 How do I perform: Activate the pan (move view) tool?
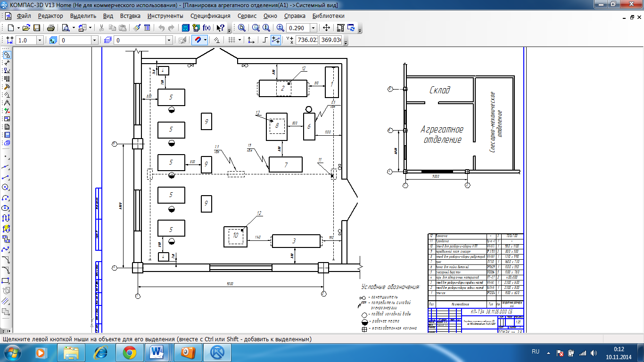326,28
